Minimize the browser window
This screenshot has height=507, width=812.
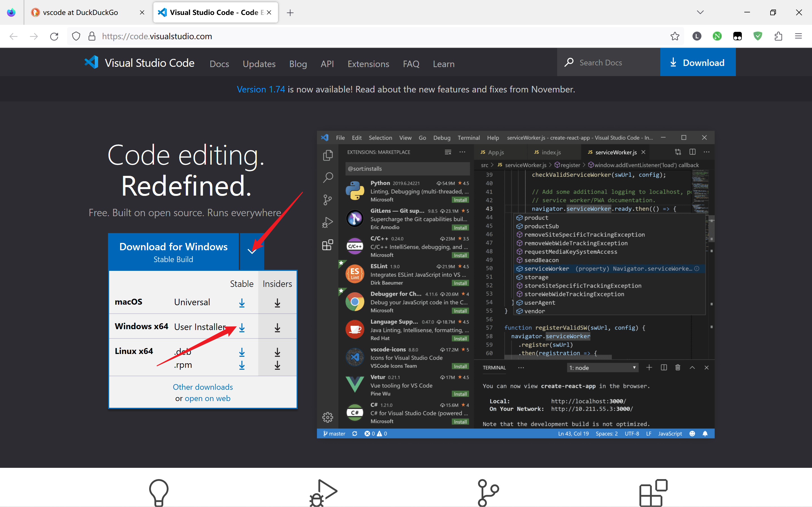click(x=747, y=12)
